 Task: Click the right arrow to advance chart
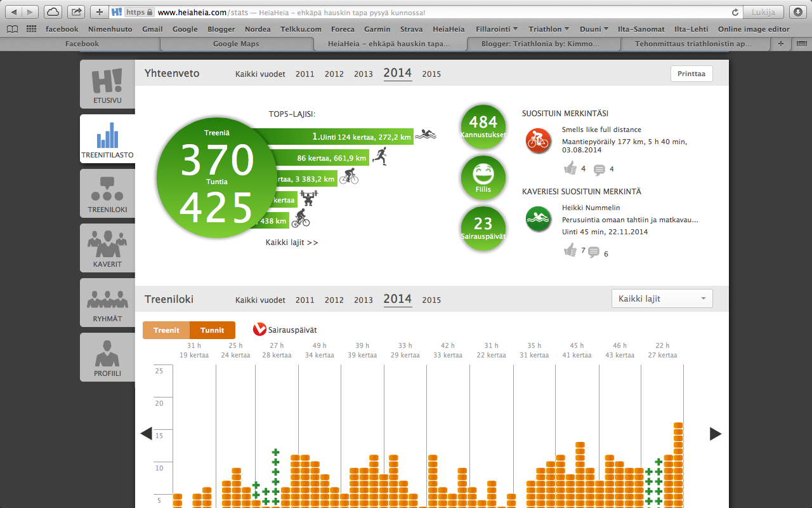click(715, 434)
